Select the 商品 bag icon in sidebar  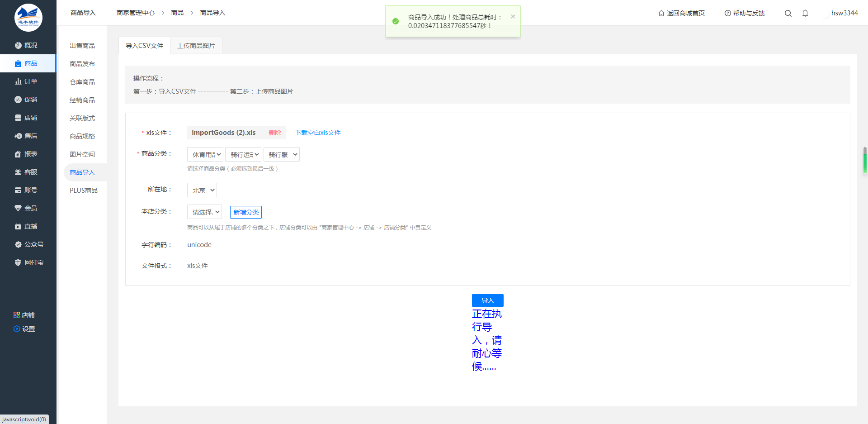pyautogui.click(x=18, y=63)
